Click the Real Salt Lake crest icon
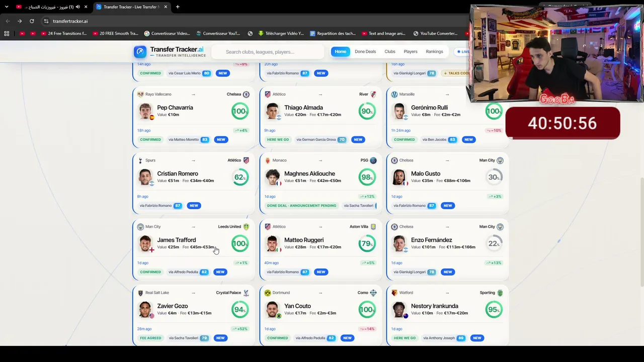The height and width of the screenshot is (362, 644). point(140,293)
